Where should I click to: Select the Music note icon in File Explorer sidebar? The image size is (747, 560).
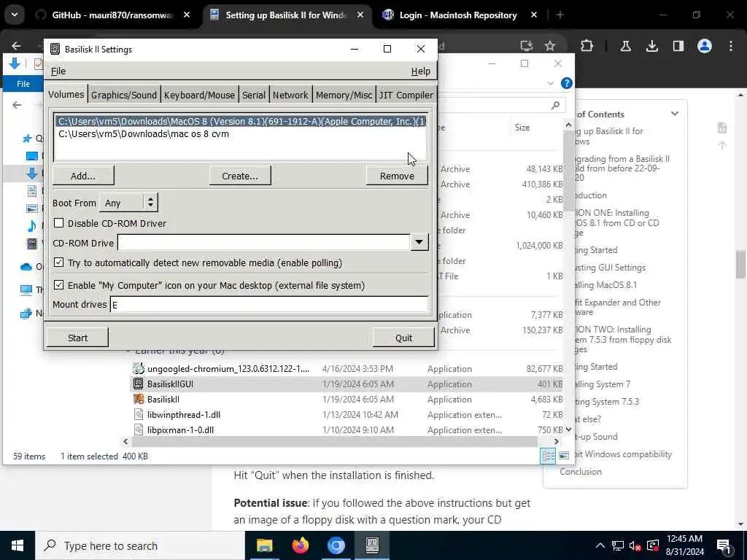(x=32, y=226)
